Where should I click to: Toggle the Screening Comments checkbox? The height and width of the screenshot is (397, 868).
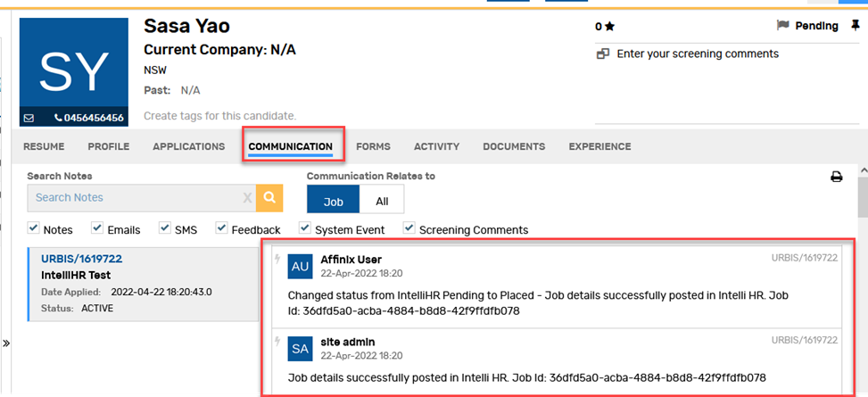(x=409, y=228)
